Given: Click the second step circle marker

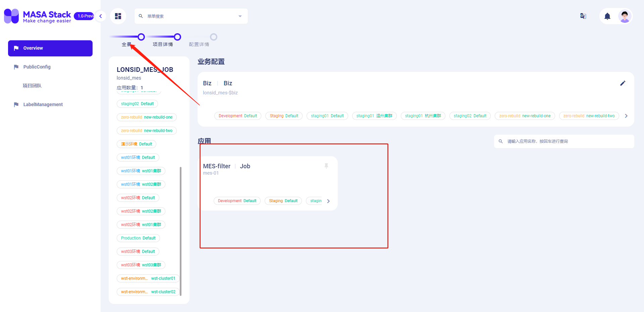Looking at the screenshot, I should 177,37.
